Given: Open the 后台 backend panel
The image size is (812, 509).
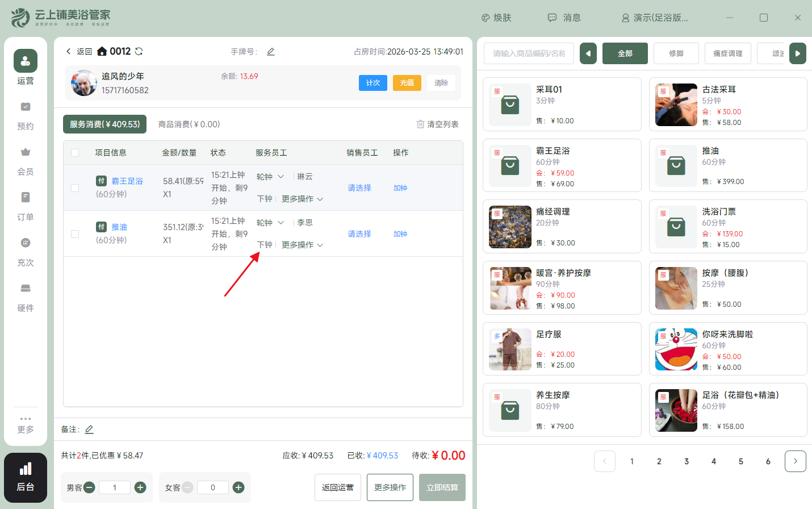Looking at the screenshot, I should point(25,477).
